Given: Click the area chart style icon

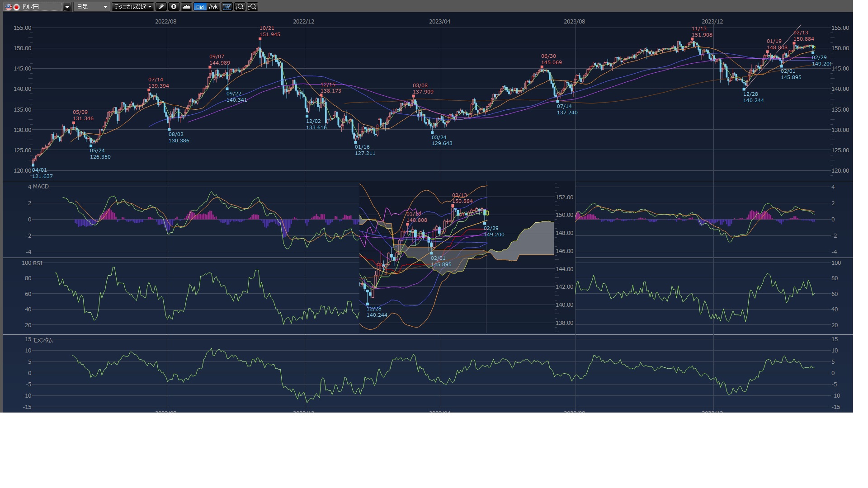Looking at the screenshot, I should pyautogui.click(x=186, y=7).
